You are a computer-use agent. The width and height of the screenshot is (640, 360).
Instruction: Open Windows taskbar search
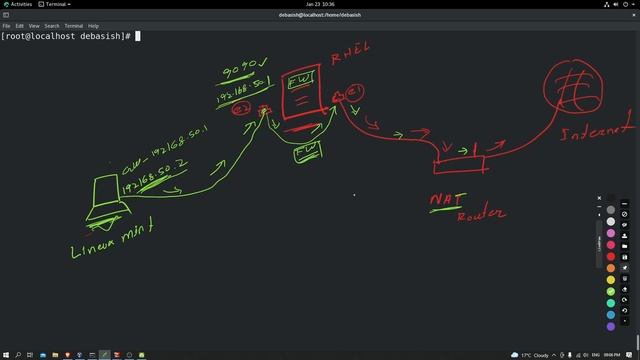coord(18,355)
